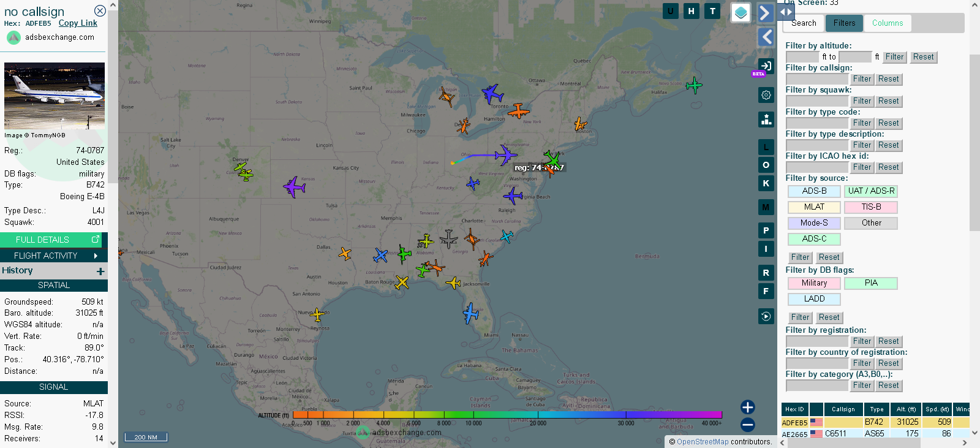Click the Copy Link hyperlink
Image resolution: width=980 pixels, height=448 pixels.
point(78,23)
